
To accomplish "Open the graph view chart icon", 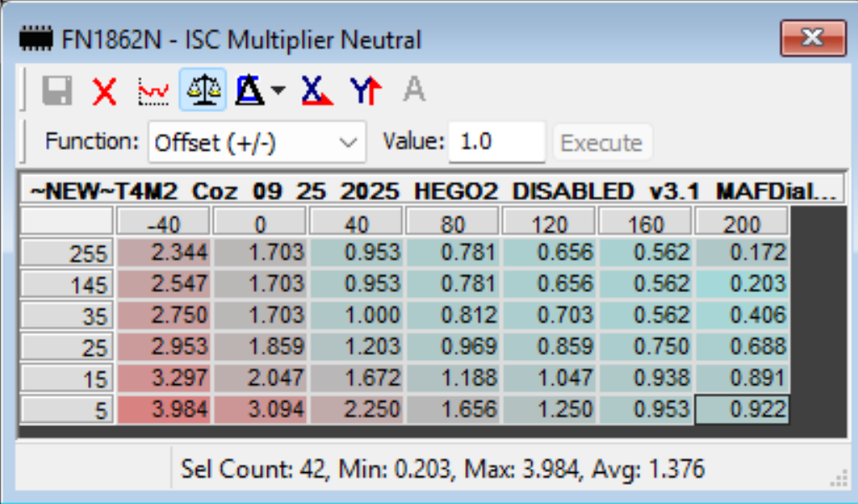I will click(x=152, y=90).
